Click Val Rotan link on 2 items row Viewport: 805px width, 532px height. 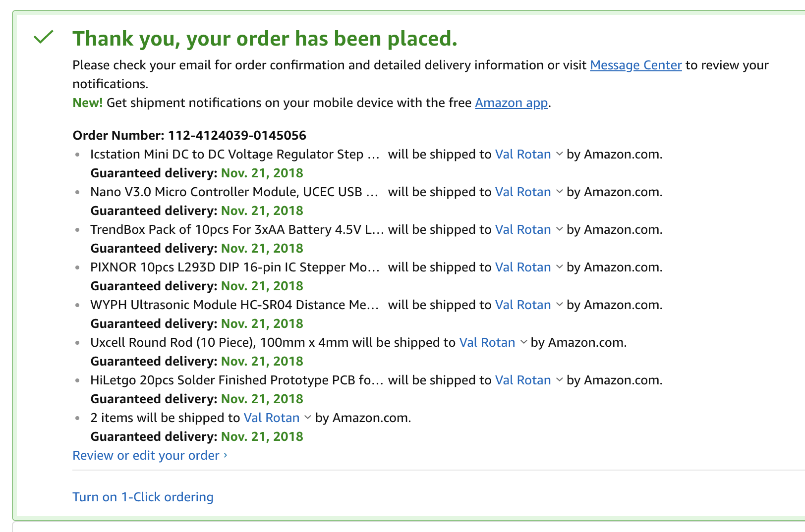[272, 418]
